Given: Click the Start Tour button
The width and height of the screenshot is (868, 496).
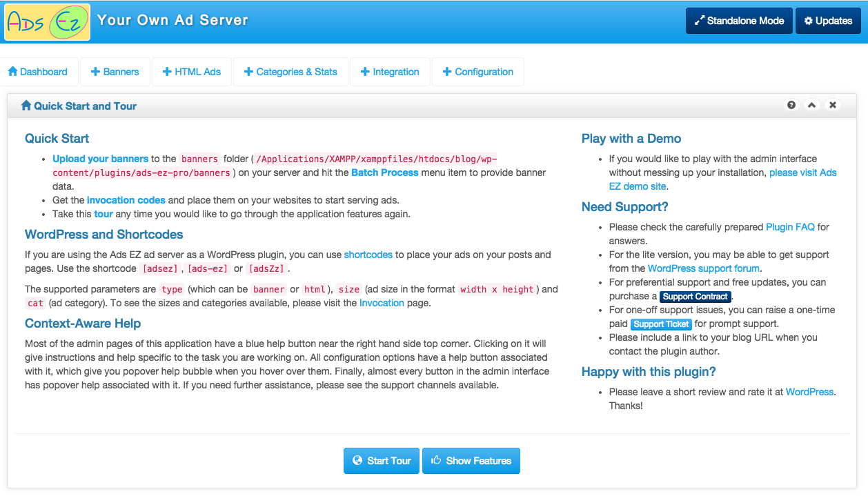Looking at the screenshot, I should coord(381,461).
